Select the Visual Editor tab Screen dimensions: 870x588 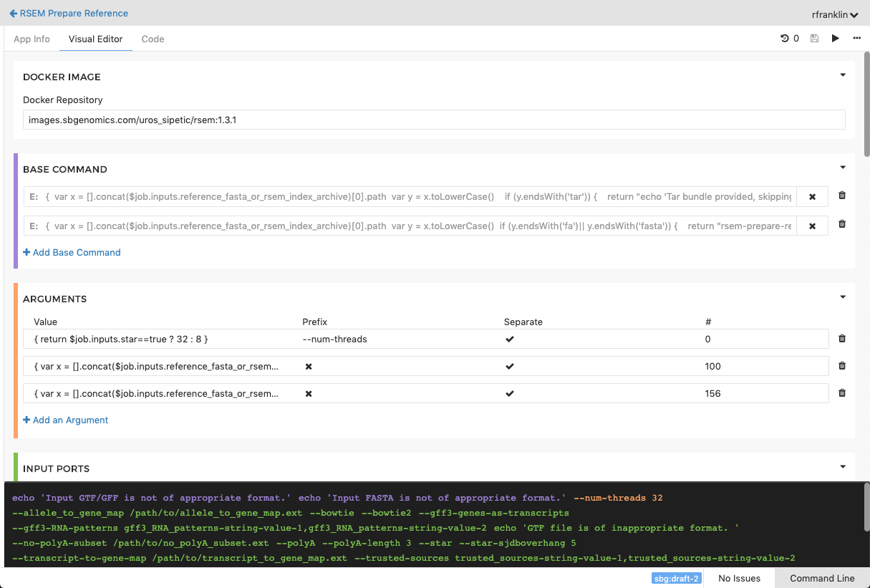tap(95, 39)
